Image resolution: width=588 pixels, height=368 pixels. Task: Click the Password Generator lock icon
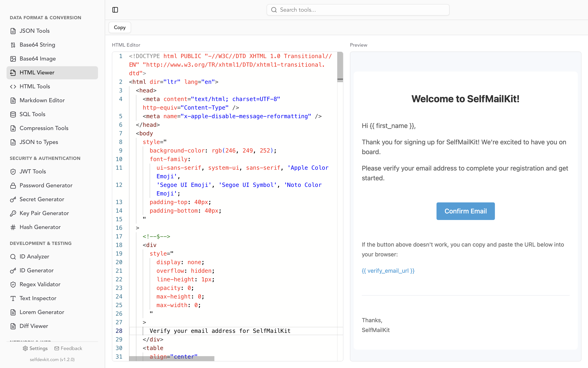pyautogui.click(x=13, y=185)
